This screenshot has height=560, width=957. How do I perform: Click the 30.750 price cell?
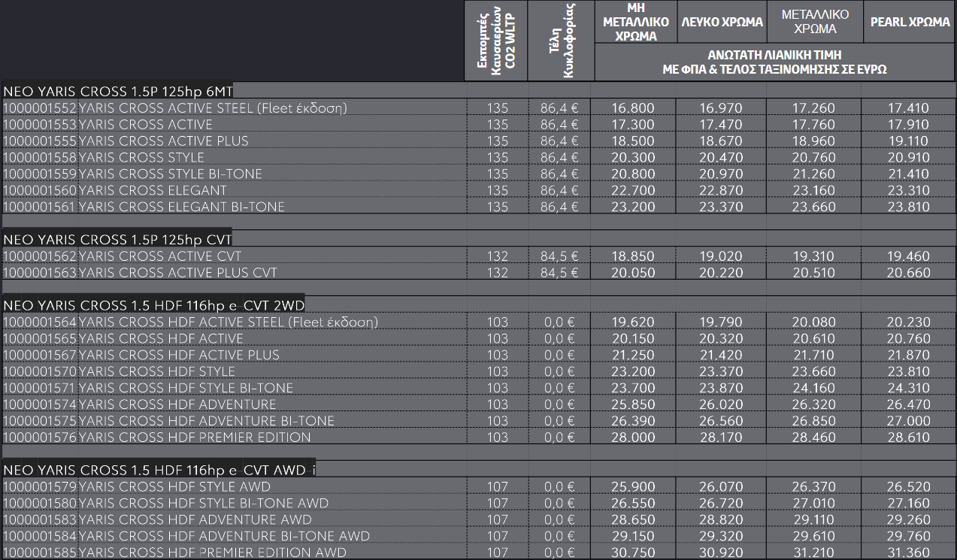(634, 552)
